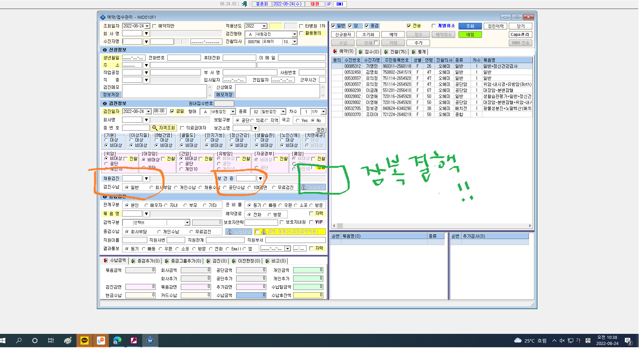The height and width of the screenshot is (362, 644).
Task: Open the Edge browser in taskbar
Action: point(117,341)
